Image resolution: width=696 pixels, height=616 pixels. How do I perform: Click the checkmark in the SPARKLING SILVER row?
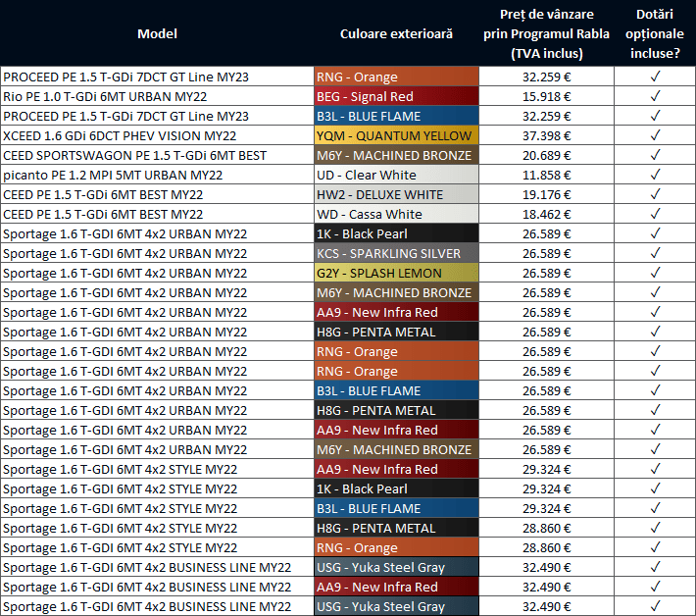[655, 253]
